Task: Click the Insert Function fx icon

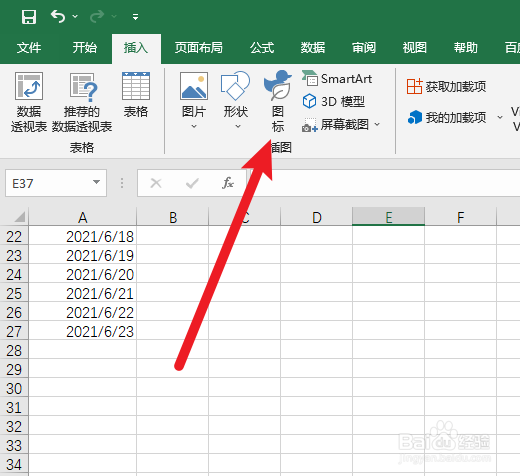Action: coord(228,183)
